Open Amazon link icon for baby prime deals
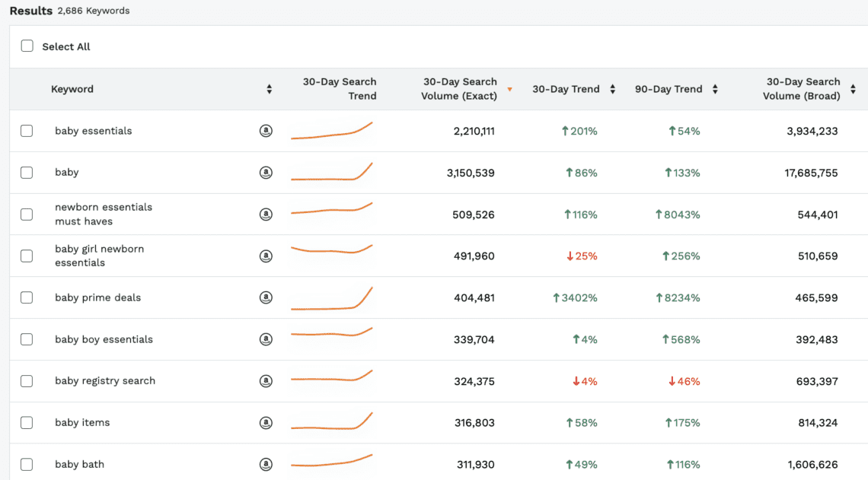The width and height of the screenshot is (868, 480). [x=266, y=297]
